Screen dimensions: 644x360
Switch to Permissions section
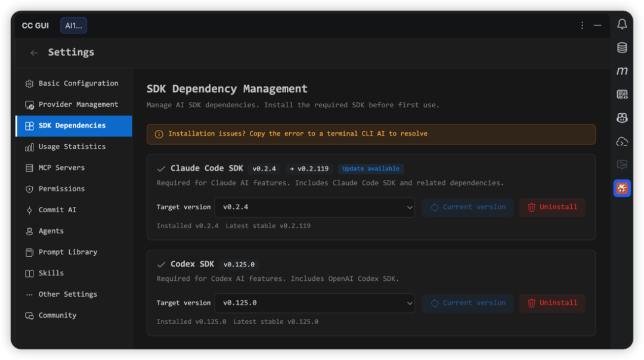74,189
